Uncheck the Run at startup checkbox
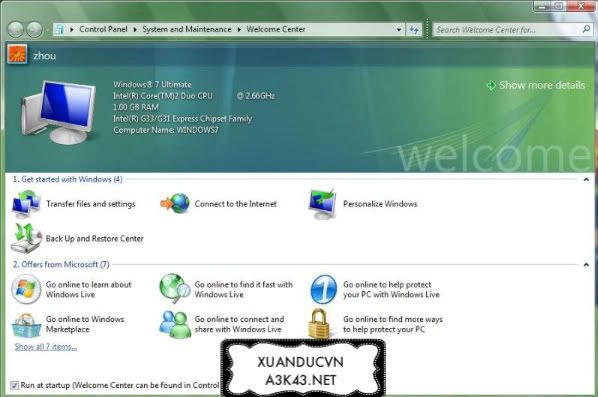This screenshot has width=598, height=397. click(14, 385)
